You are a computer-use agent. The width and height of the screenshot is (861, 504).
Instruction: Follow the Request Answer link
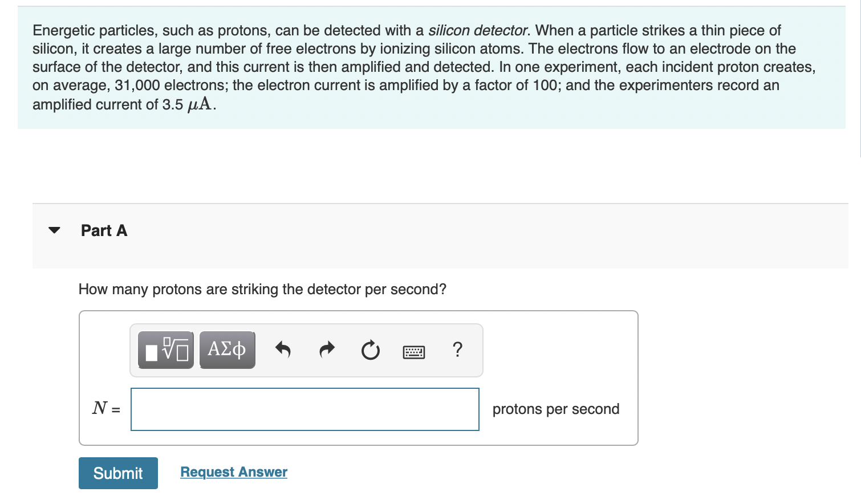coord(234,472)
